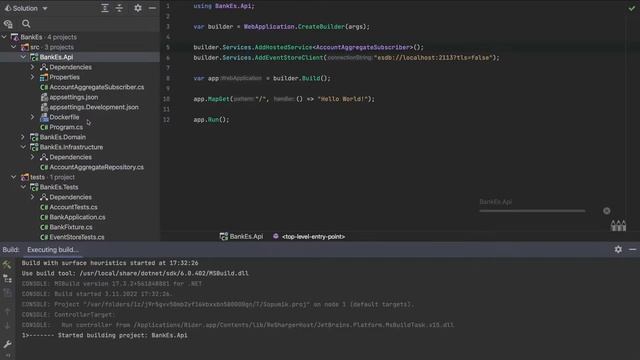This screenshot has width=640, height=360.
Task: Click the MapGet method call
Action: pos(218,99)
